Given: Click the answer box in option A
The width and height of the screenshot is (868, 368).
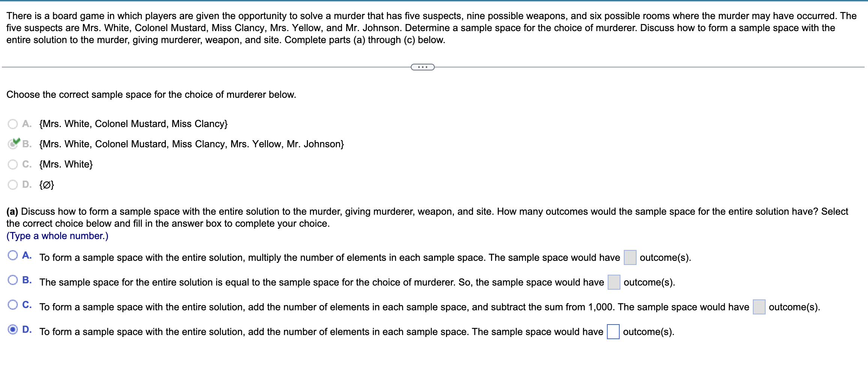Looking at the screenshot, I should pyautogui.click(x=630, y=257).
